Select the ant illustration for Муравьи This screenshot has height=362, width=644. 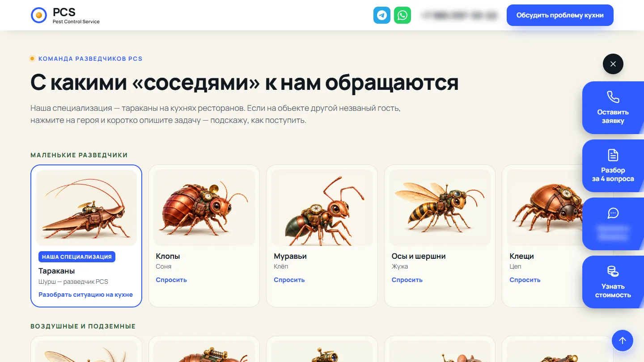click(x=322, y=208)
